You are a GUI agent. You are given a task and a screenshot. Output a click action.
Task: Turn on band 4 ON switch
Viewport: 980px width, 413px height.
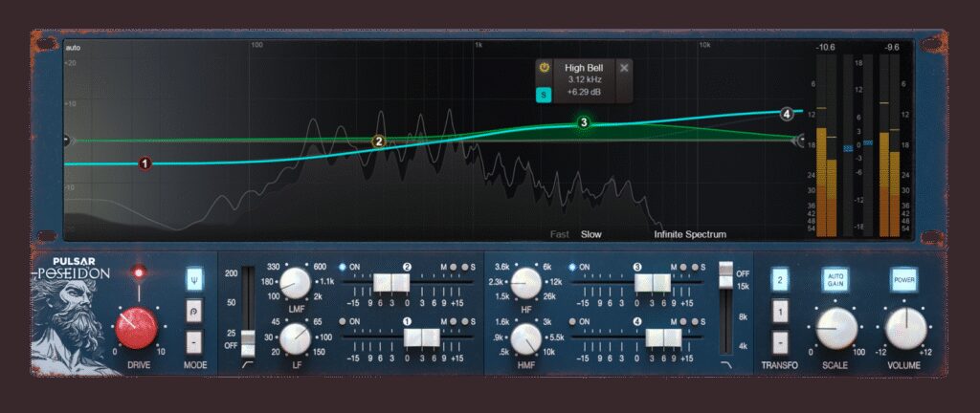tap(573, 321)
